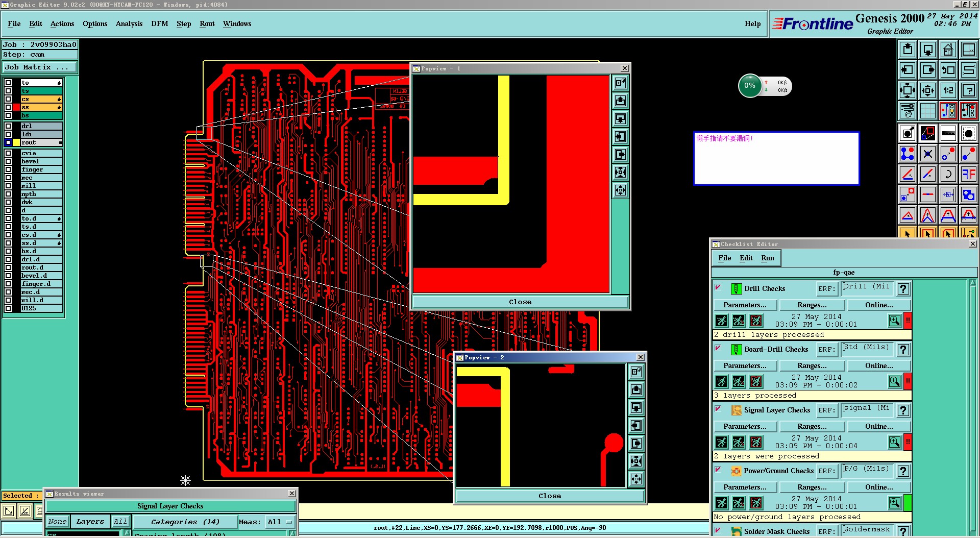Toggle the Drill Checks checkbox
This screenshot has height=538, width=980.
pos(718,287)
